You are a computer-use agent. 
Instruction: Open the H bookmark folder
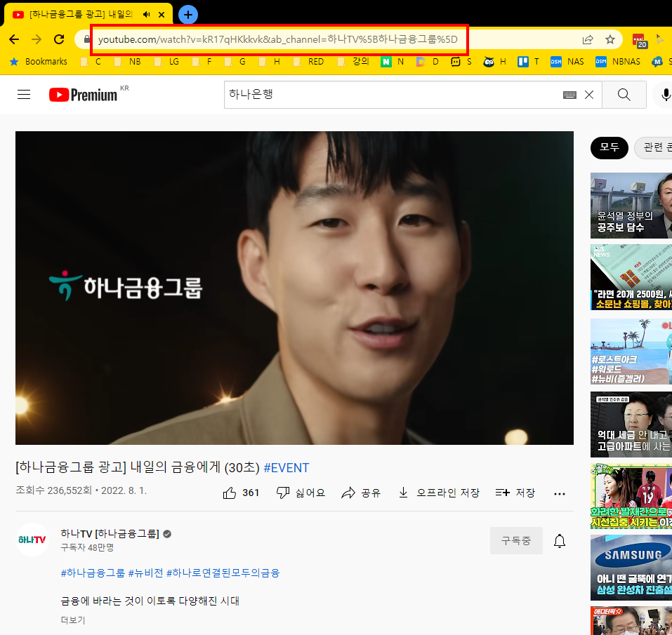tap(270, 62)
